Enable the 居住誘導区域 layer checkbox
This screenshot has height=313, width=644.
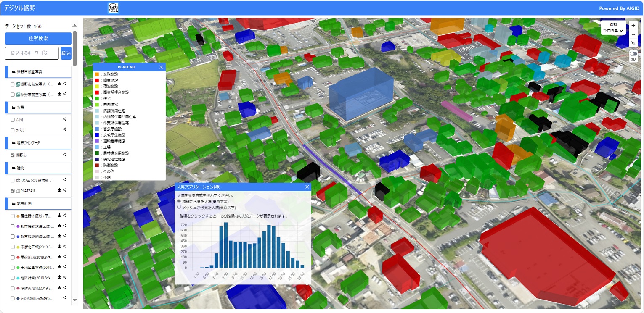(13, 216)
